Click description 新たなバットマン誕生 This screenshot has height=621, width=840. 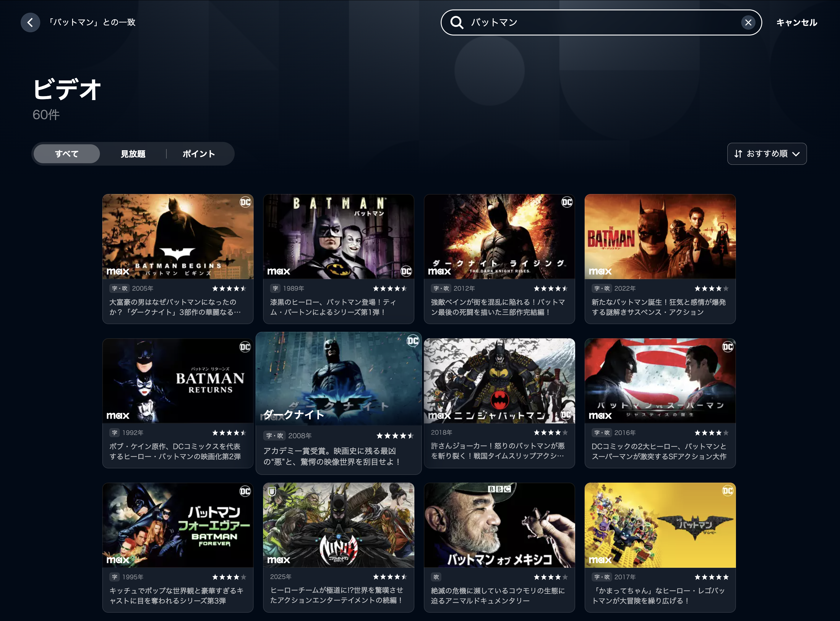(x=659, y=307)
